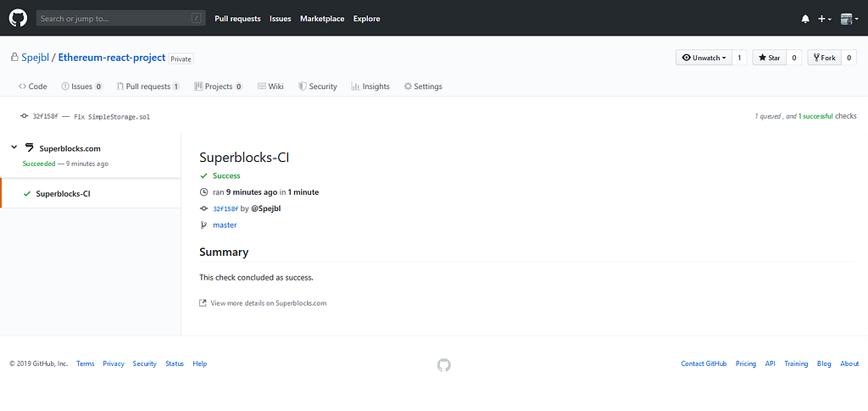Open the notifications bell
Image resolution: width=868 pixels, height=411 pixels.
tap(805, 19)
